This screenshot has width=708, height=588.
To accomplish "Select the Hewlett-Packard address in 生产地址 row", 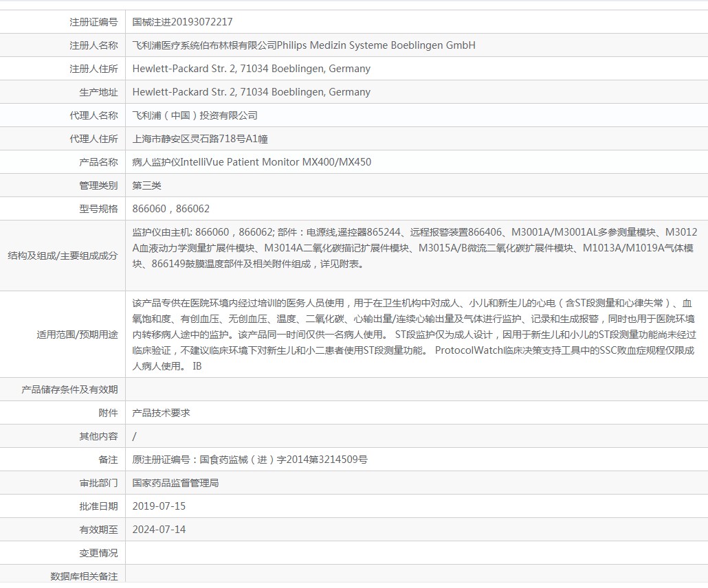I will click(x=251, y=92).
